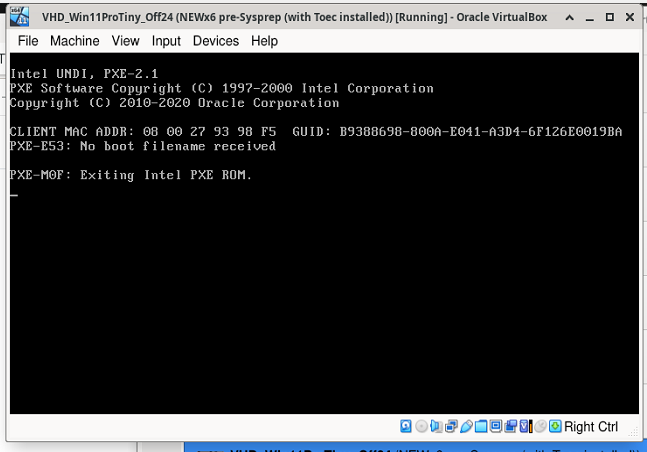This screenshot has height=452, width=647.
Task: Minimize the VirtualBox VM window
Action: (x=590, y=17)
